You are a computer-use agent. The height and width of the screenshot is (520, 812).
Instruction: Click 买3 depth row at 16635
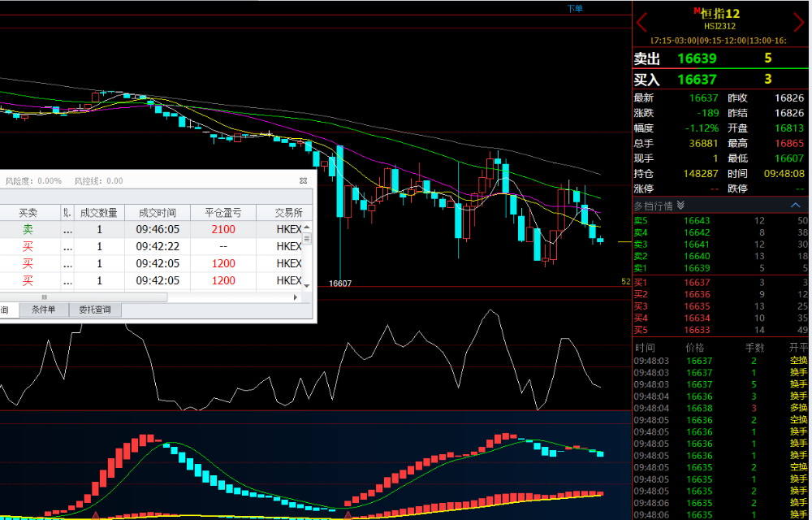pyautogui.click(x=721, y=306)
